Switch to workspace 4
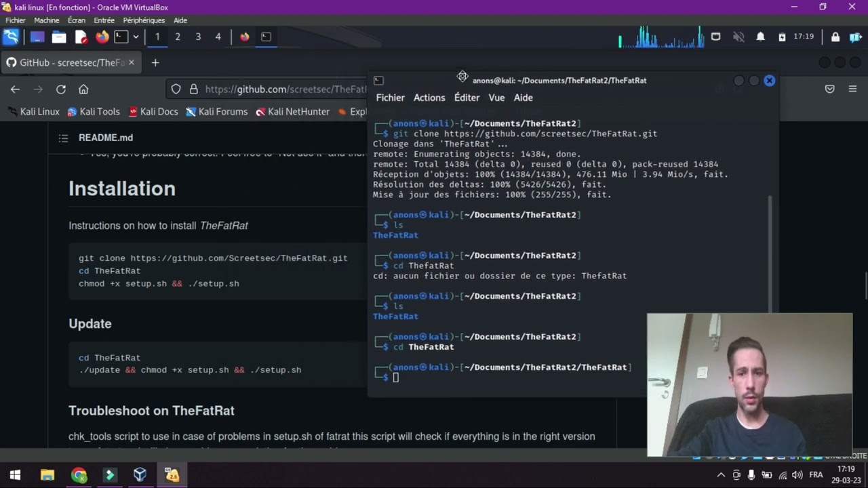Viewport: 868px width, 488px height. pos(218,37)
